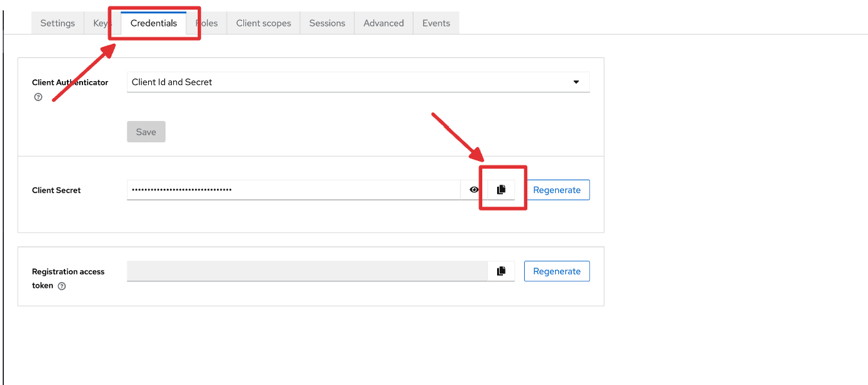The height and width of the screenshot is (385, 868).
Task: Open the Client scopes tab
Action: click(263, 23)
